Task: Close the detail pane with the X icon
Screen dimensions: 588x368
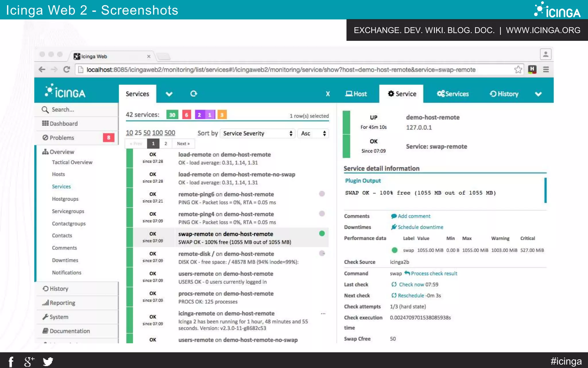Action: point(328,94)
